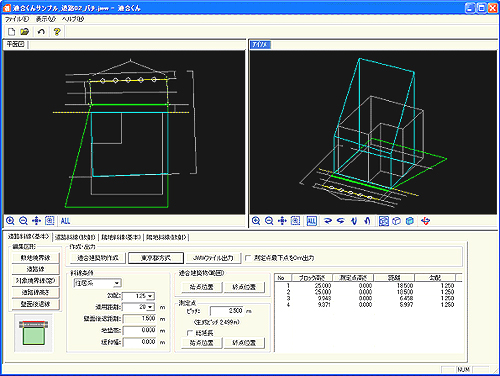Image resolution: width=500 pixels, height=376 pixels.
Task: Click the 敷地境界線 button
Action: (35, 258)
